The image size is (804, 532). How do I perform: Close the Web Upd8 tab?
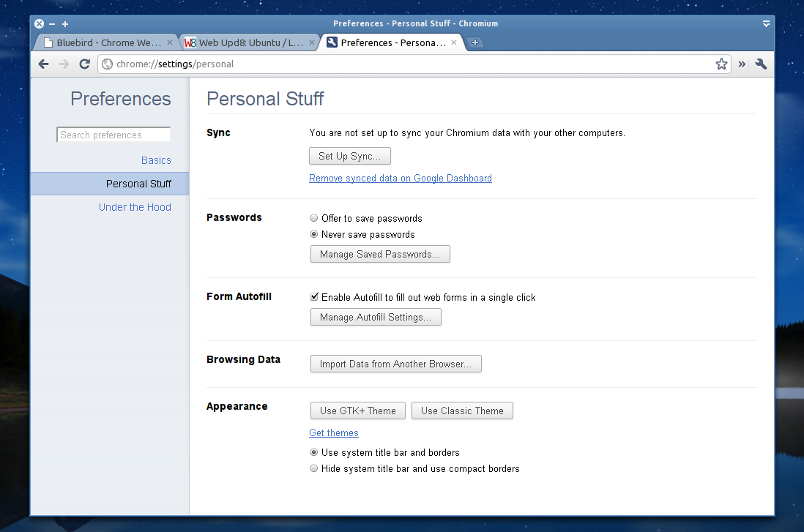pyautogui.click(x=312, y=42)
